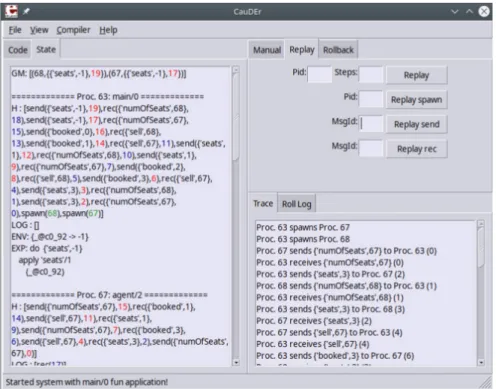Click status text 'Started system with main/0 fun application!'

(87, 382)
